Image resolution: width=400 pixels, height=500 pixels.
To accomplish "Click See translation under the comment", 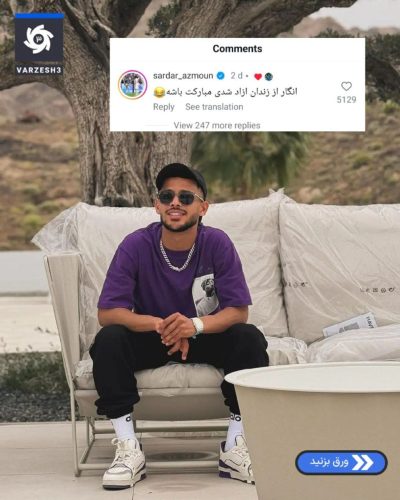I will [214, 107].
